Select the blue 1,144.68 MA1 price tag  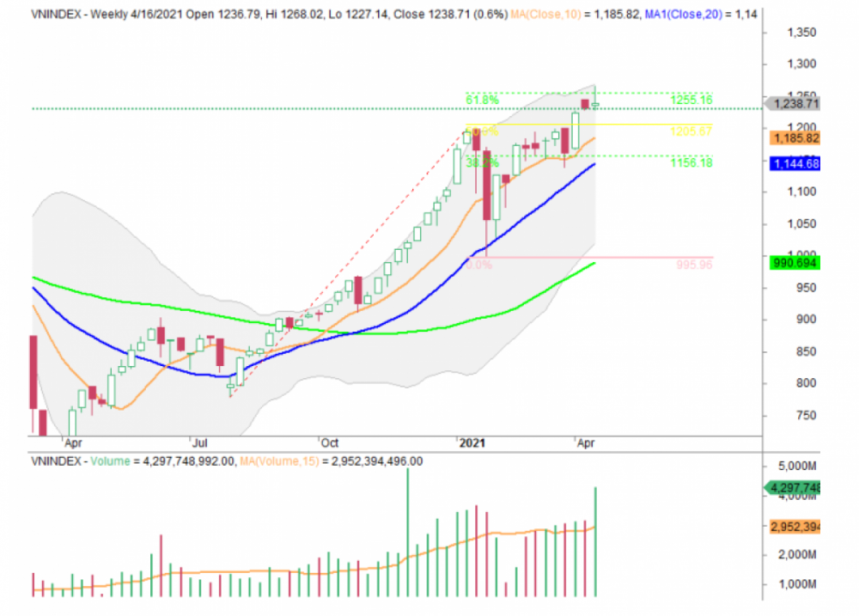[x=795, y=164]
